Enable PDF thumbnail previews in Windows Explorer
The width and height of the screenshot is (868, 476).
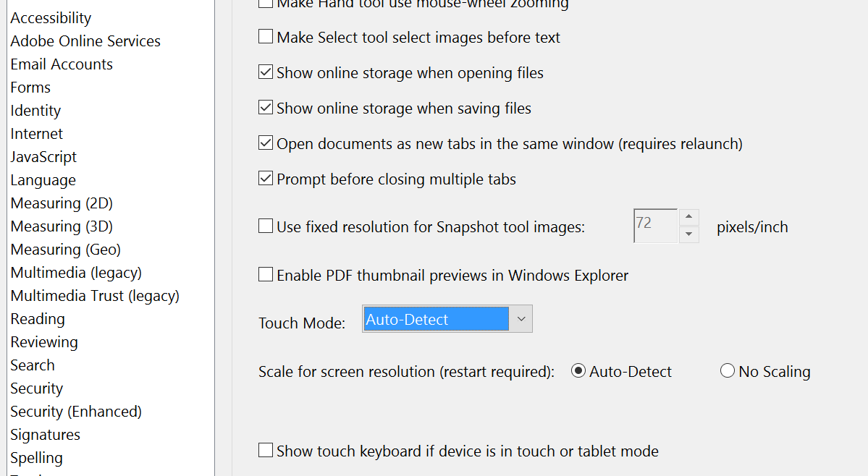click(266, 275)
